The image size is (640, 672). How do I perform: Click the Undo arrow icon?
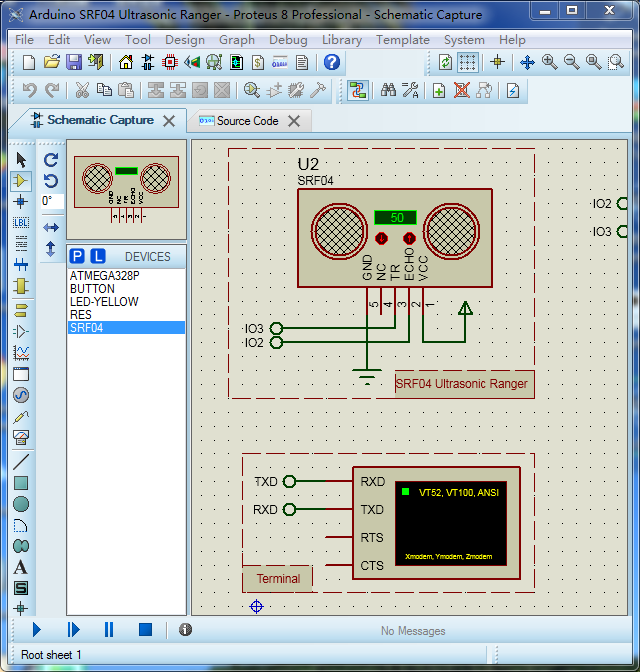click(30, 90)
